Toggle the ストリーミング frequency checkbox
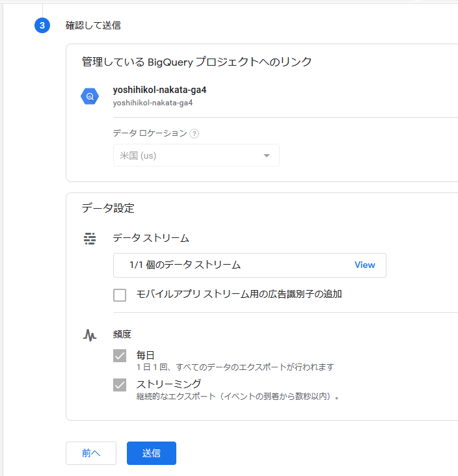Image resolution: width=458 pixels, height=476 pixels. click(120, 385)
